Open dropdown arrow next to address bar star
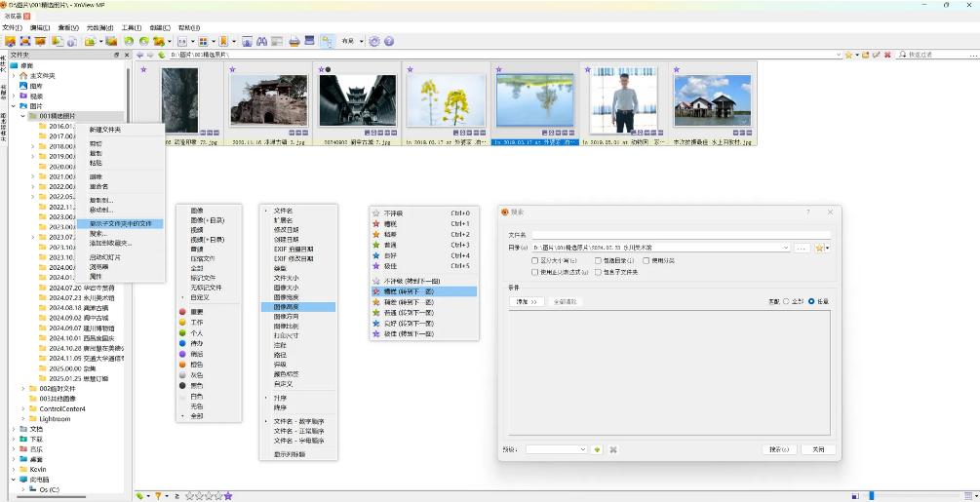The height and width of the screenshot is (502, 980). [x=857, y=55]
